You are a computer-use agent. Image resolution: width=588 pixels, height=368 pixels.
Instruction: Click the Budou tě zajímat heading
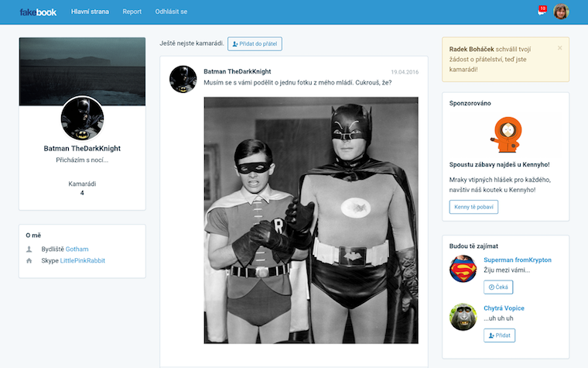tap(473, 246)
